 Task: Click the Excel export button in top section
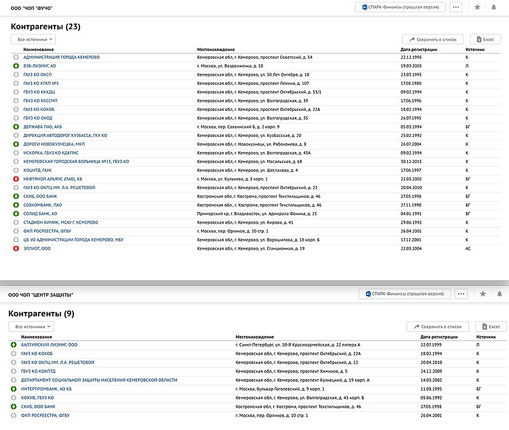pyautogui.click(x=485, y=39)
